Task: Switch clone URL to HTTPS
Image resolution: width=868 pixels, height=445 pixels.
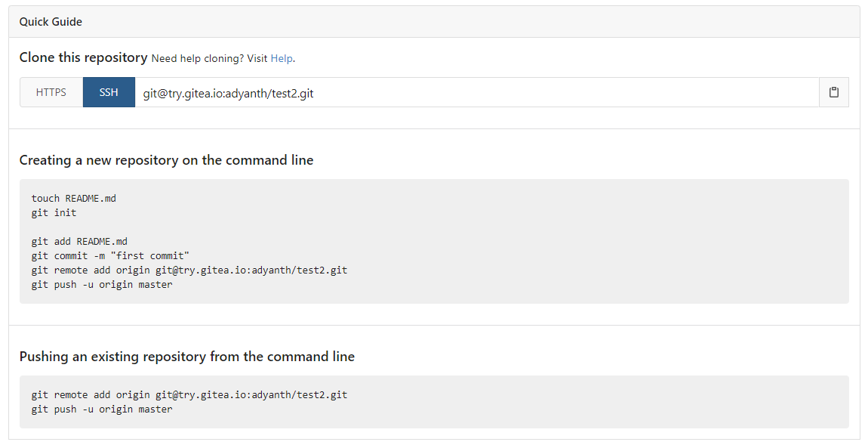Action: pos(51,92)
